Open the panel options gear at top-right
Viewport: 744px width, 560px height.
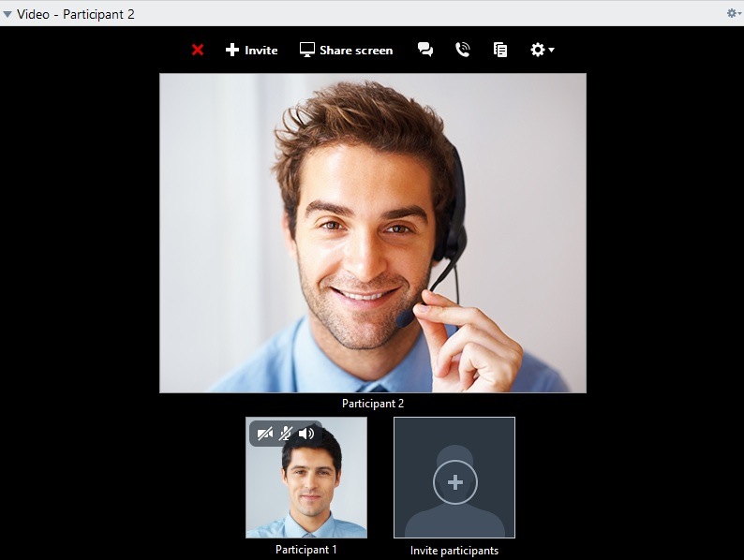(732, 13)
